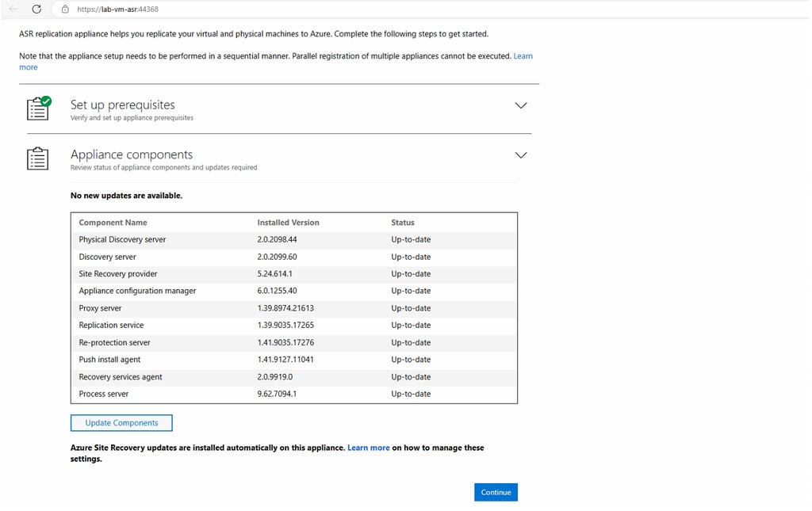Click the Update Components button
The image size is (812, 511).
click(121, 423)
